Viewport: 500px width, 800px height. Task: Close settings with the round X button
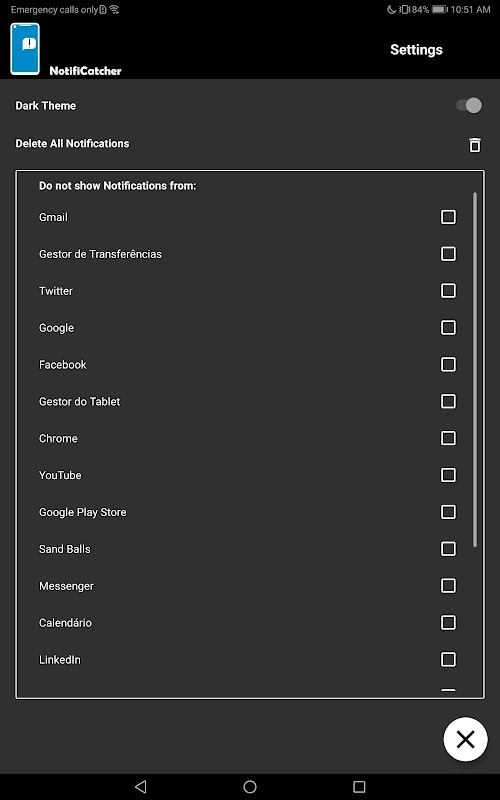pyautogui.click(x=465, y=739)
